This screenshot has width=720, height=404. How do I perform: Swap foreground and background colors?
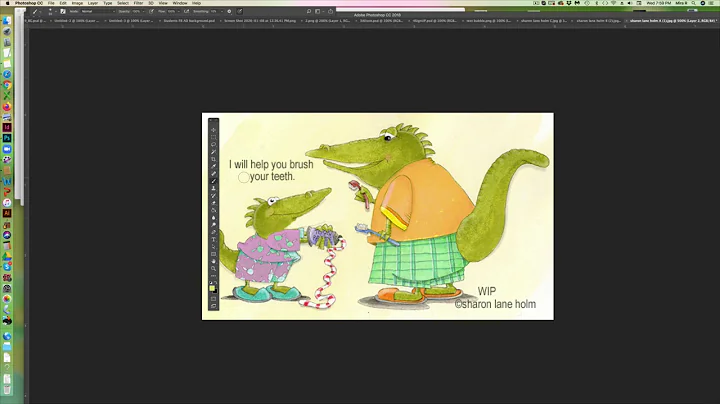[215, 283]
